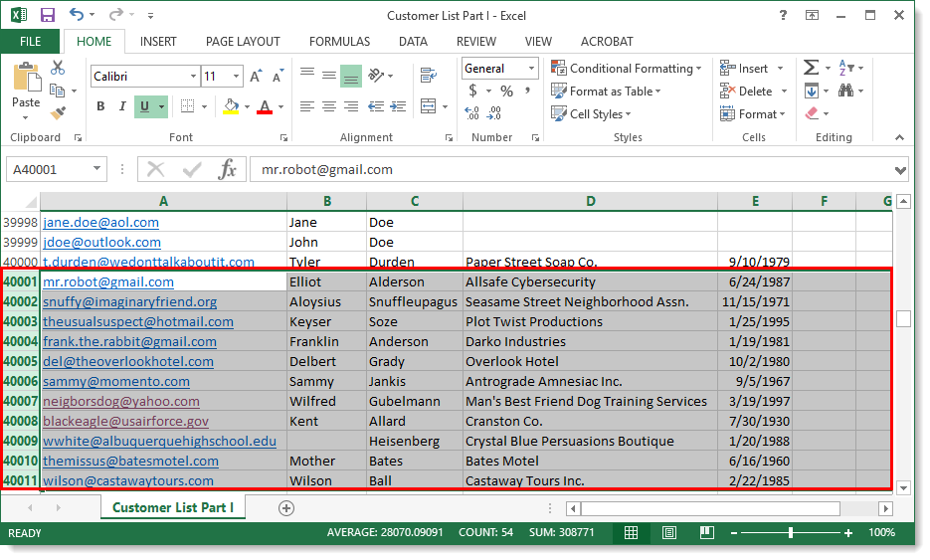Apply borders with the borders icon
This screenshot has width=930, height=560.
click(187, 106)
